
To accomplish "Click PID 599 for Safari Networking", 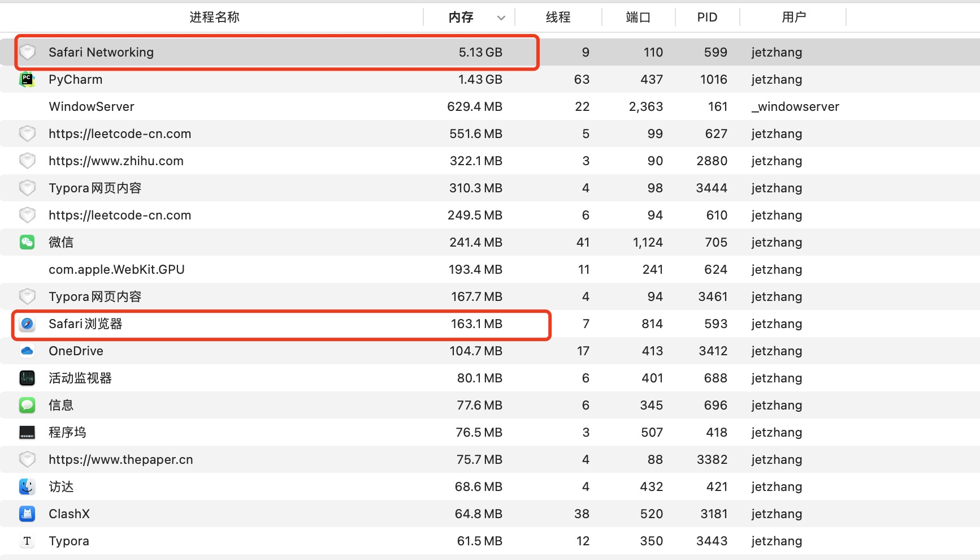I will (716, 52).
